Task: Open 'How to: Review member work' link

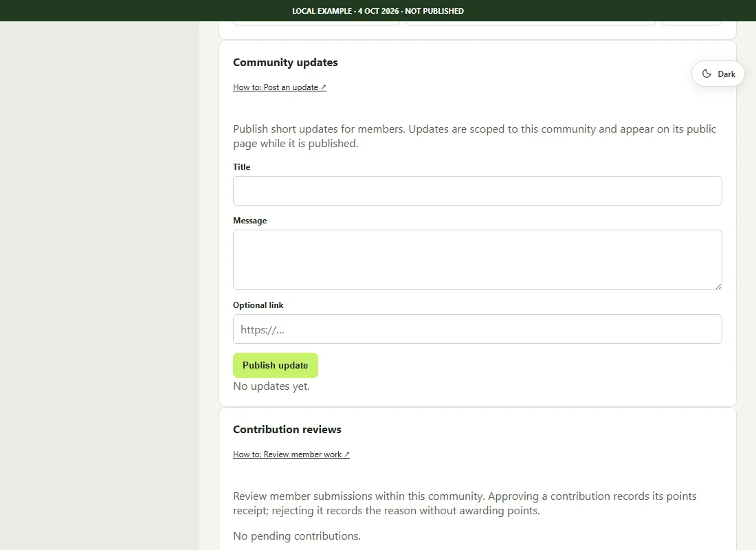Action: tap(291, 454)
